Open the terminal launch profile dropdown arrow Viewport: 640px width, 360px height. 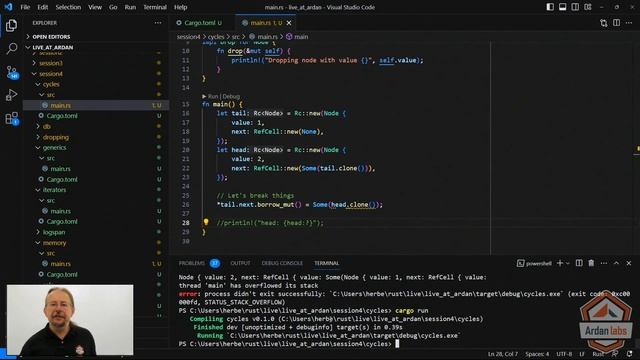pos(568,263)
